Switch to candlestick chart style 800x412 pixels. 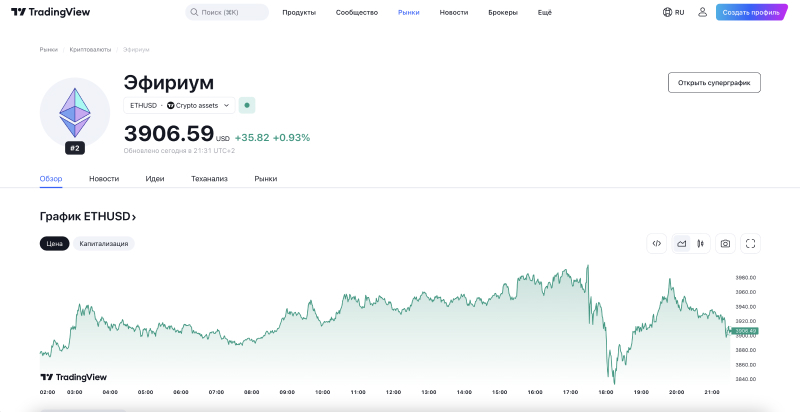[x=701, y=244]
